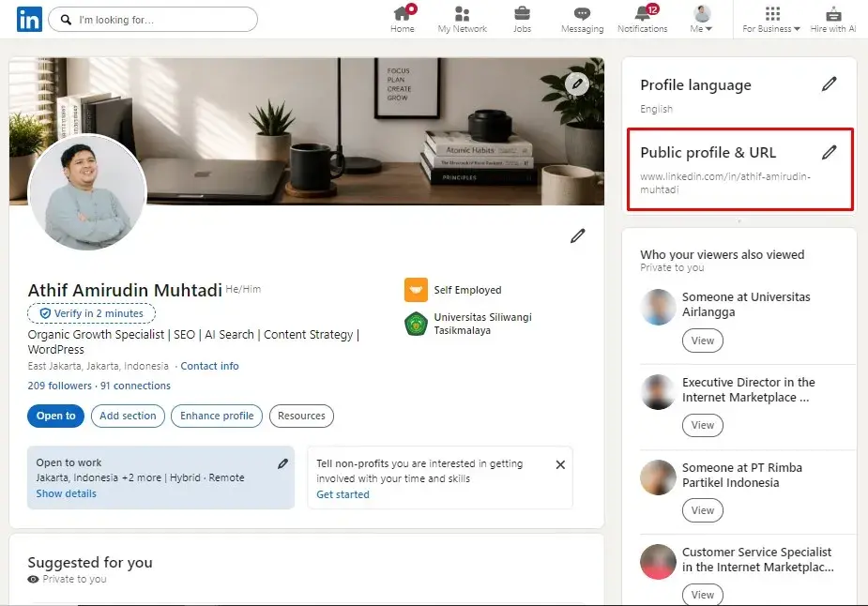Edit profile intro with pencil icon
Image resolution: width=868 pixels, height=606 pixels.
coord(577,235)
